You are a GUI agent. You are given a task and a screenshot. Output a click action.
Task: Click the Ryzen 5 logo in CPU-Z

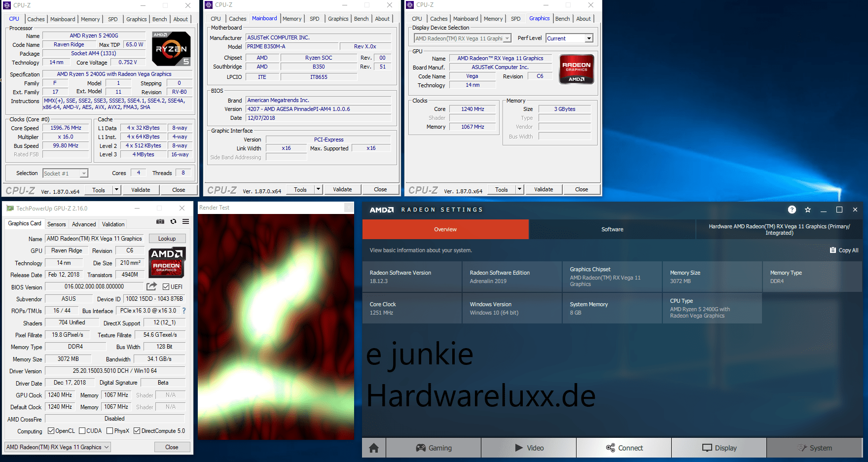(x=171, y=49)
